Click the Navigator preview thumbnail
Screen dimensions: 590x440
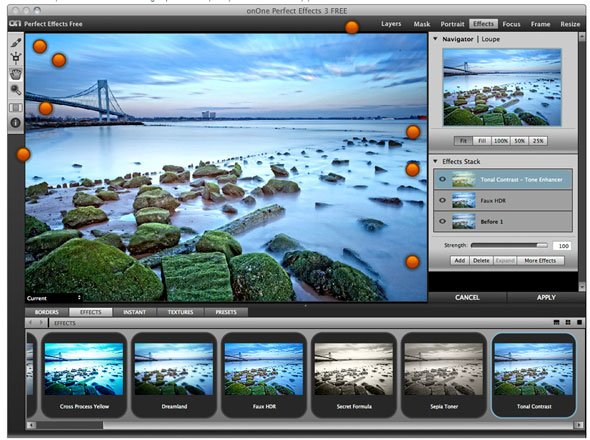pos(502,87)
